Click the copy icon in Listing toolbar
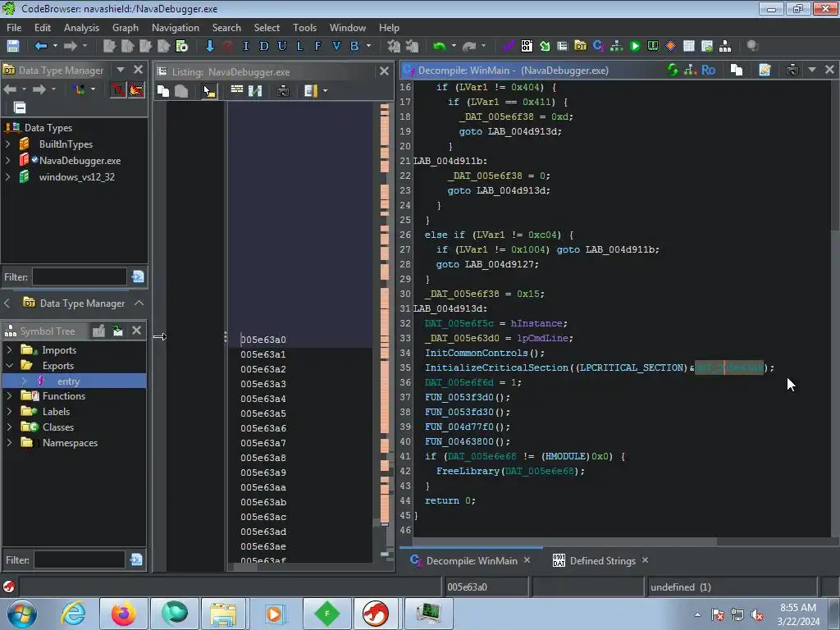This screenshot has width=840, height=630. (163, 91)
